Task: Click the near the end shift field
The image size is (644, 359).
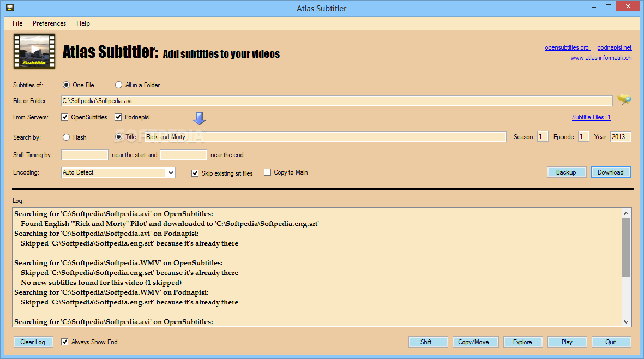Action: tap(183, 155)
